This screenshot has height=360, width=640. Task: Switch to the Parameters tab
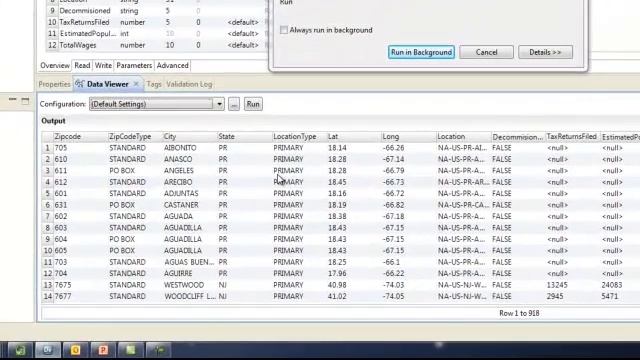point(134,65)
